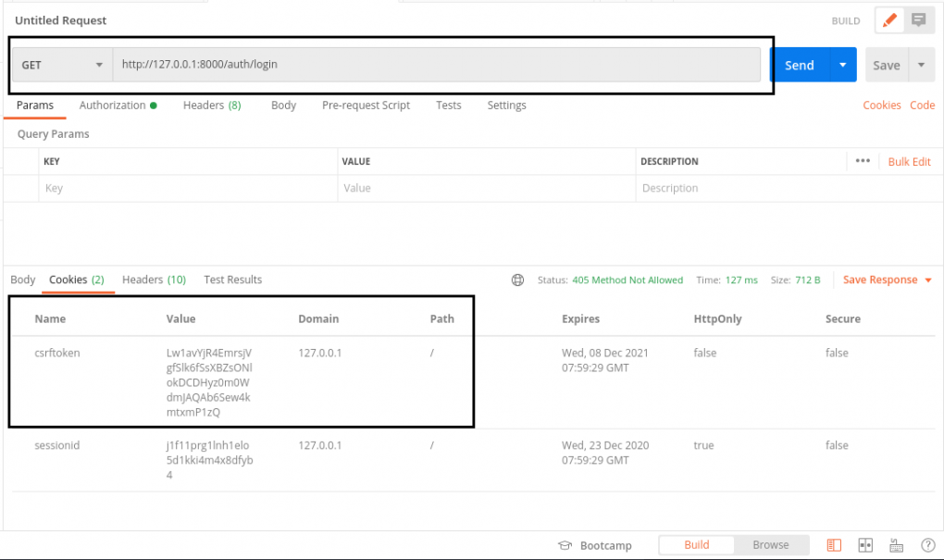Select the Pre-request Script tab
944x560 pixels.
(x=366, y=105)
